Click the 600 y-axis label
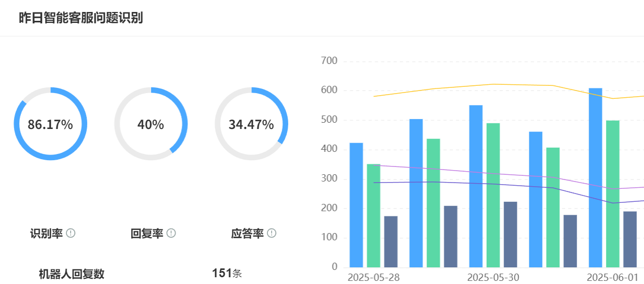Screen dimensions: 644x284 [x=329, y=91]
